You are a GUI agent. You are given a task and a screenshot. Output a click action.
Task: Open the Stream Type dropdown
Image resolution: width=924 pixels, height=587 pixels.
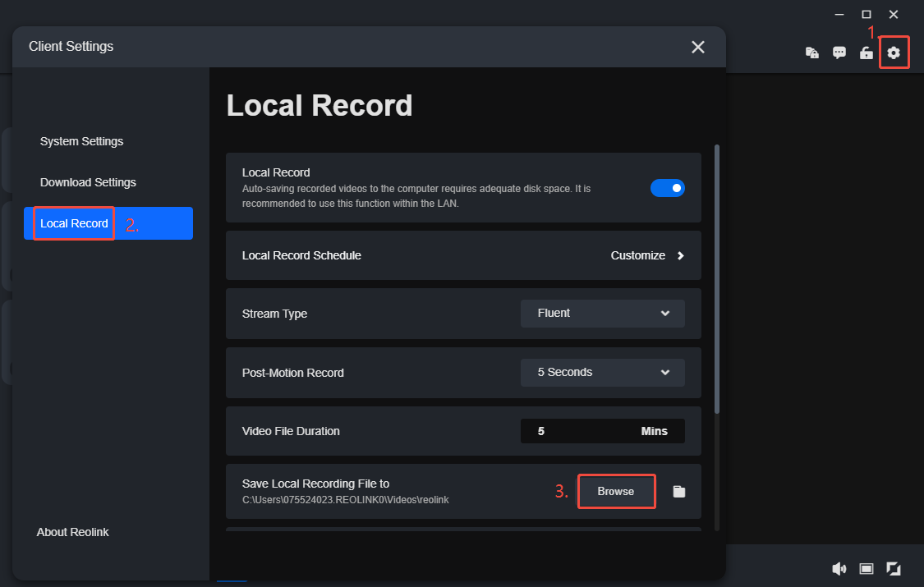coord(602,313)
